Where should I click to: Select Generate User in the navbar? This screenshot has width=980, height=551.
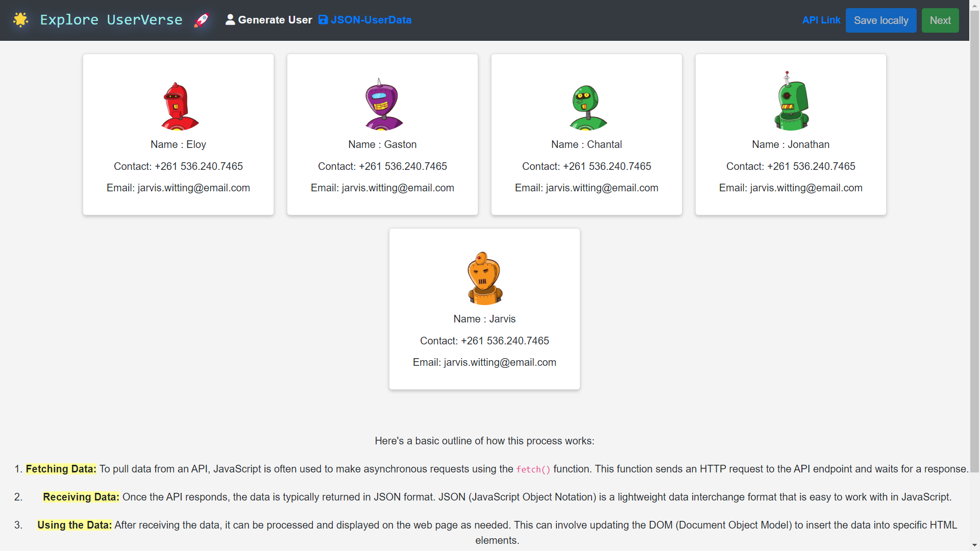click(x=275, y=20)
